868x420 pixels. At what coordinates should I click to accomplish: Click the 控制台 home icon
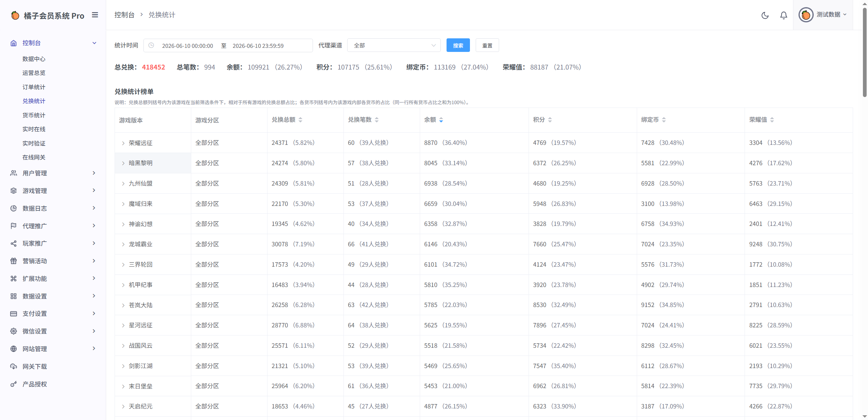click(x=14, y=43)
